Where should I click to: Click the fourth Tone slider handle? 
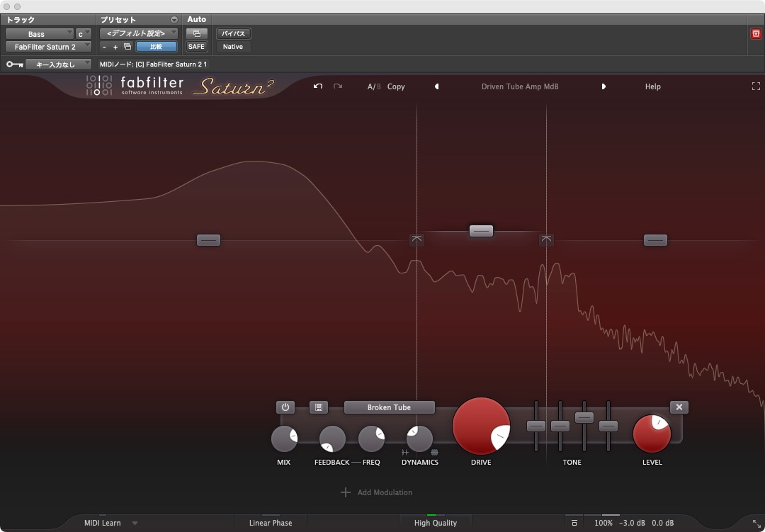pos(608,426)
